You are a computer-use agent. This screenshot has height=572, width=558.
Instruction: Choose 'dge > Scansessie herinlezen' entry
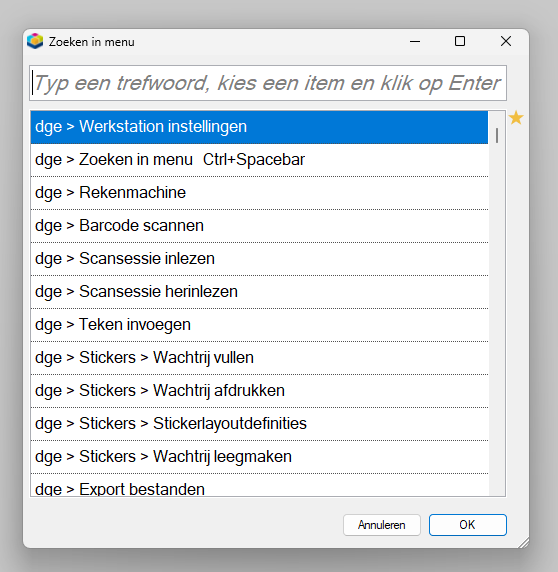coord(259,292)
